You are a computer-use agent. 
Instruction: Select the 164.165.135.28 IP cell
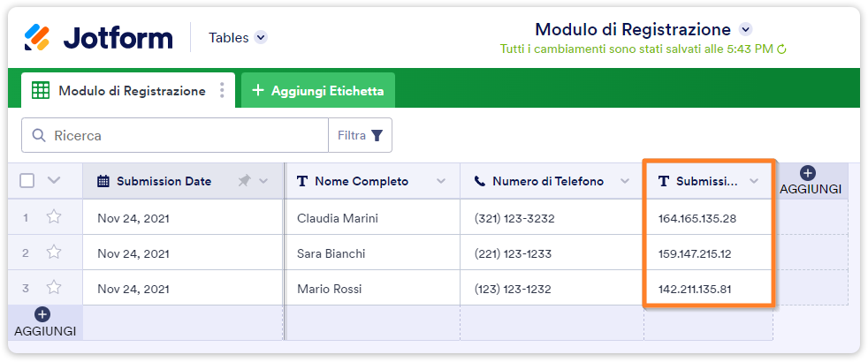(x=697, y=217)
